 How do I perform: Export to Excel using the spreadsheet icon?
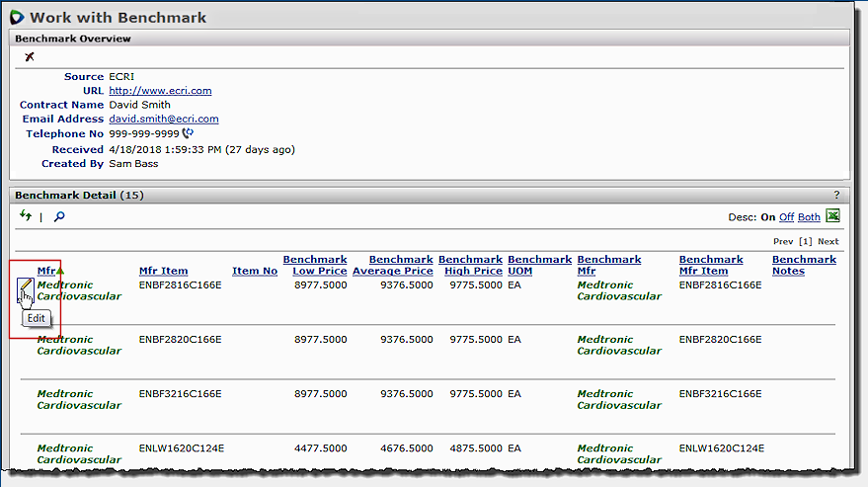pos(832,216)
